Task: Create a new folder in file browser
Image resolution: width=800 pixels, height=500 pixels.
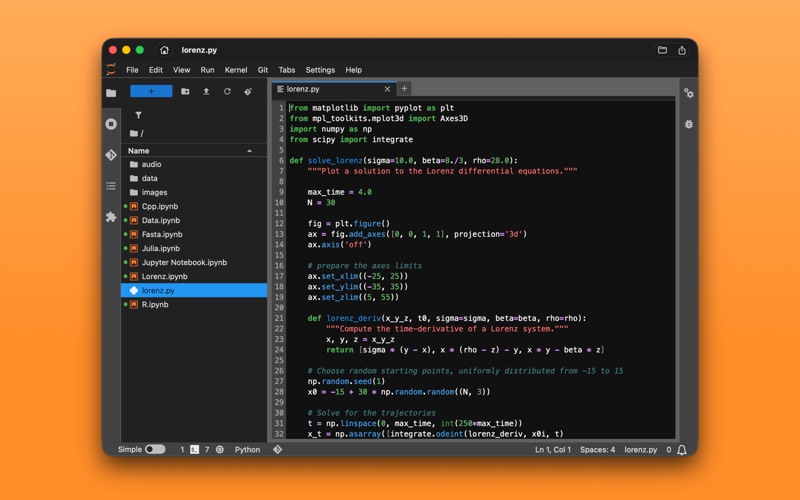Action: pos(185,91)
